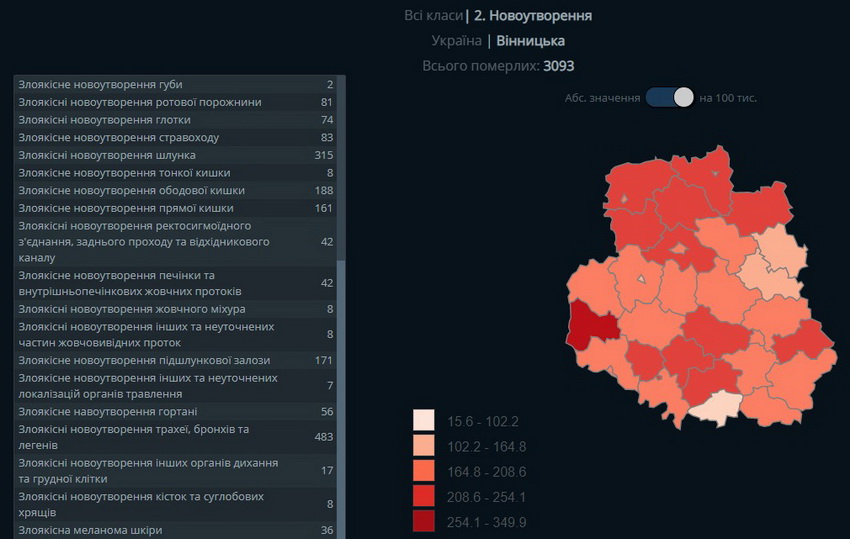Screen dimensions: 850x539
Task: Select the 164.8 - 208.6 legend color box
Action: [x=424, y=471]
